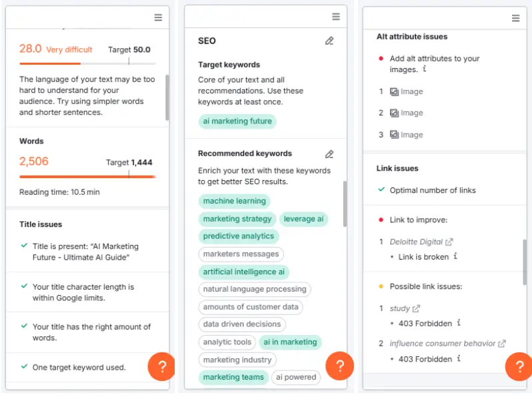This screenshot has height=397, width=532.
Task: Toggle the 'data driven decisions' keyword tag
Action: pos(242,325)
